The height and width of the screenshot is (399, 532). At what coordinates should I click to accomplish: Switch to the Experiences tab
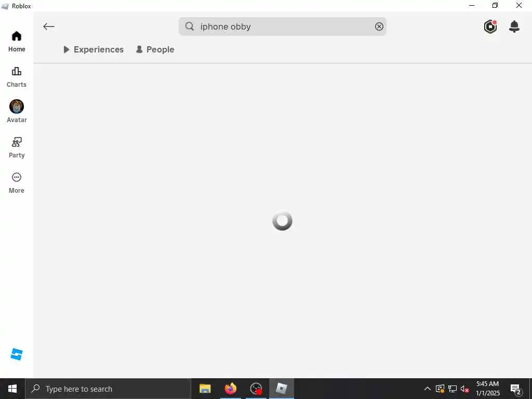pyautogui.click(x=94, y=49)
